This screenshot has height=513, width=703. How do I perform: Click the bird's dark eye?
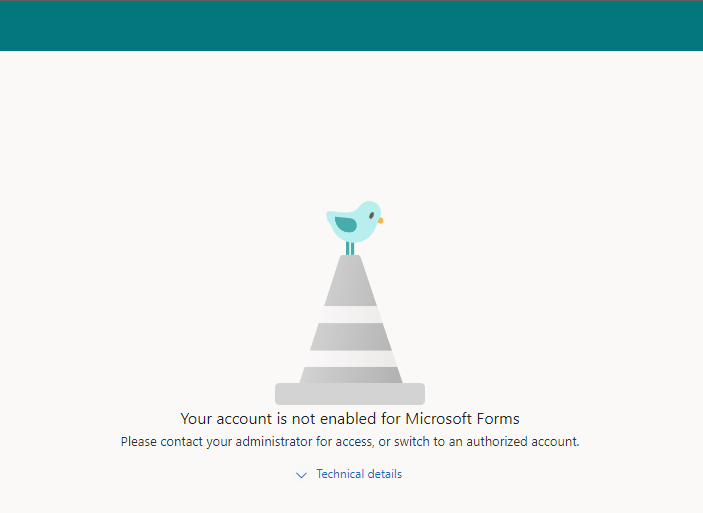click(370, 215)
